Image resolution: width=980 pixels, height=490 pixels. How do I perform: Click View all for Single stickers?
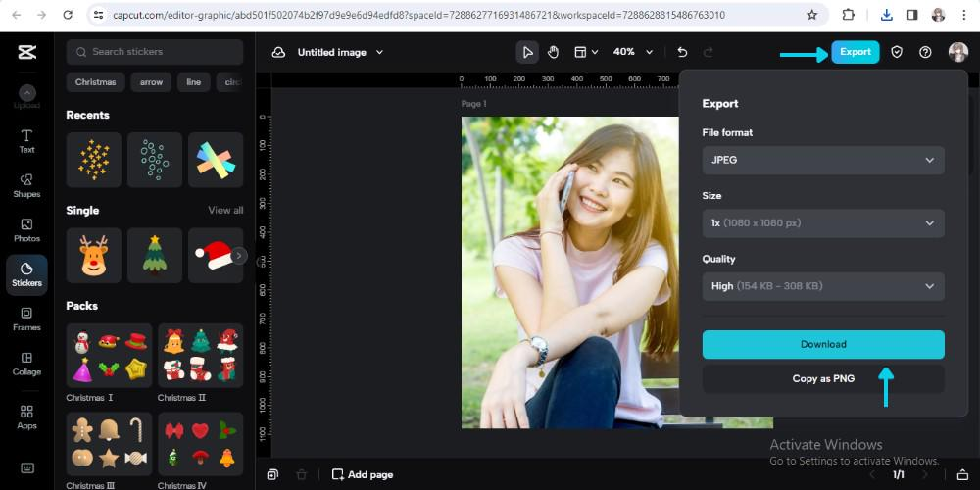[x=225, y=210]
